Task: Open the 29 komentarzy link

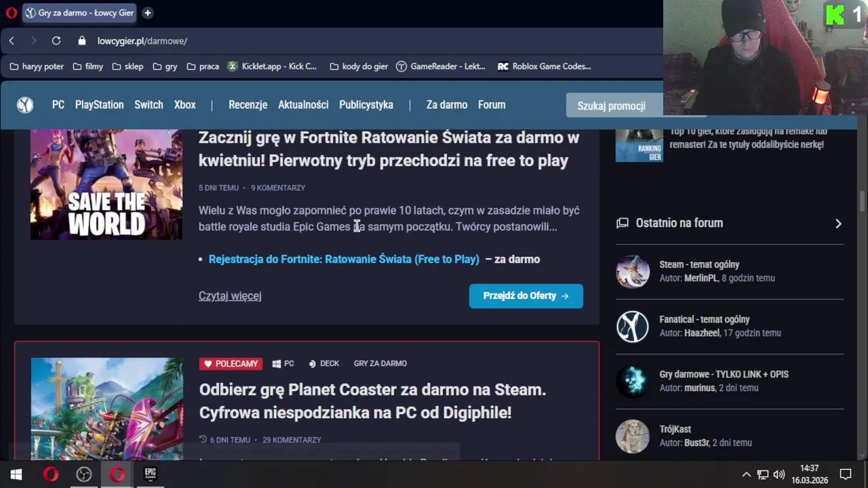Action: click(292, 440)
